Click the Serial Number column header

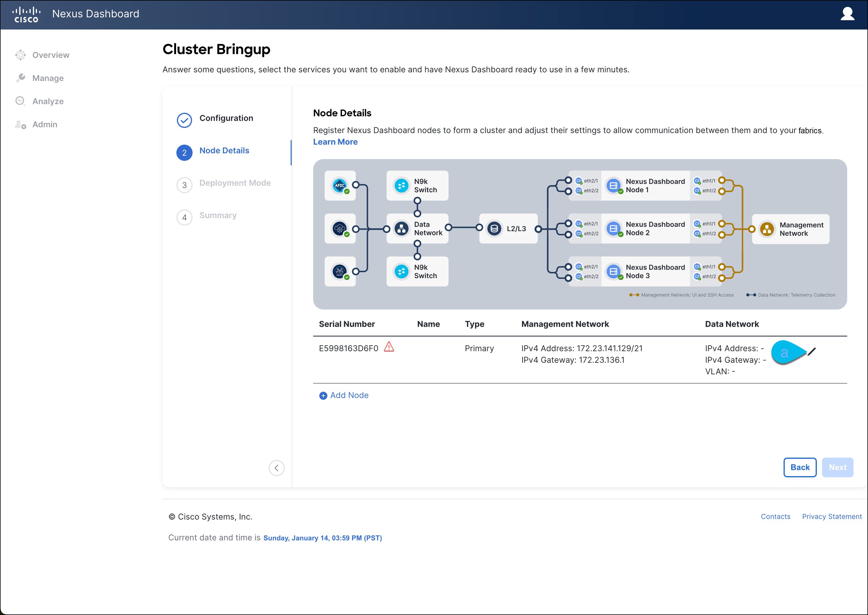347,324
